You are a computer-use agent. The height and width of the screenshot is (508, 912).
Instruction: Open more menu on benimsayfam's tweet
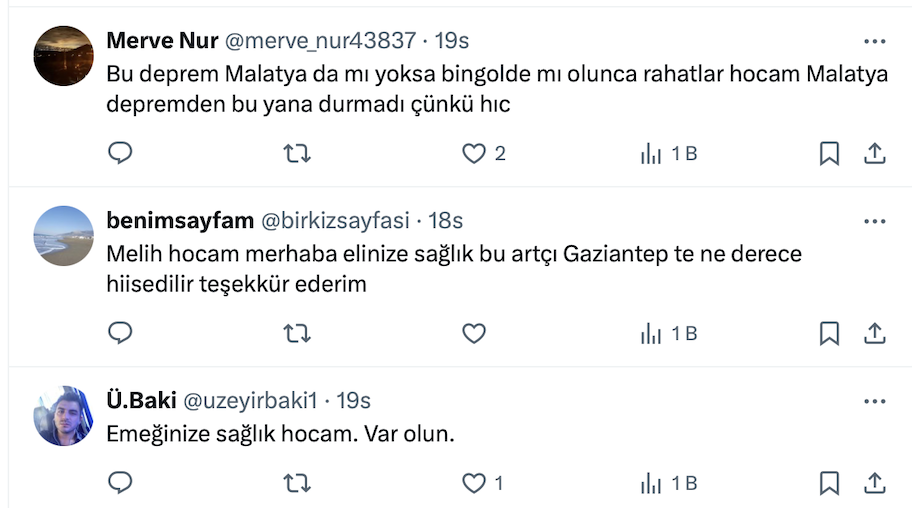tap(874, 221)
